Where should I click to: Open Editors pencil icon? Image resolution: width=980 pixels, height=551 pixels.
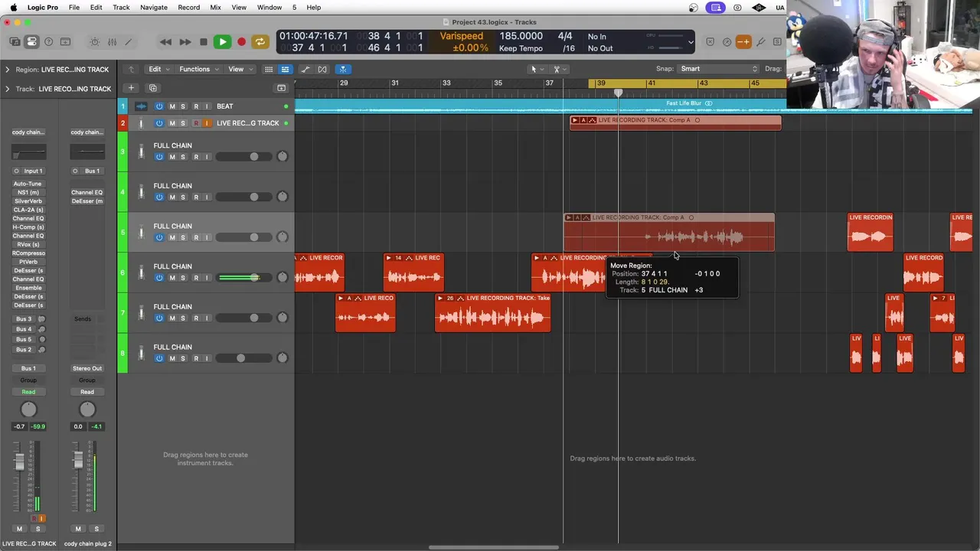[129, 42]
